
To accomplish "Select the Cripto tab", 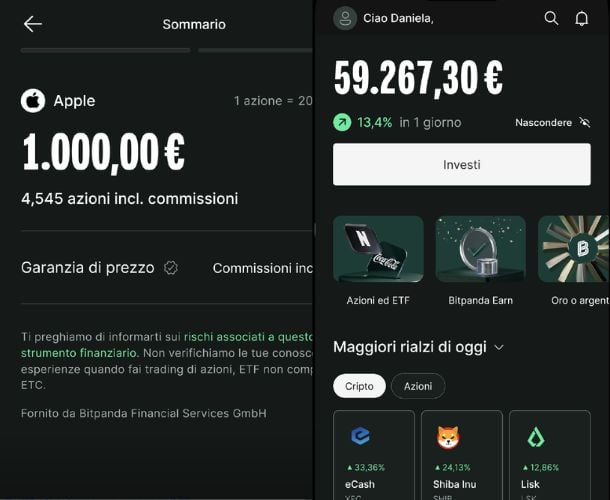I will [359, 386].
